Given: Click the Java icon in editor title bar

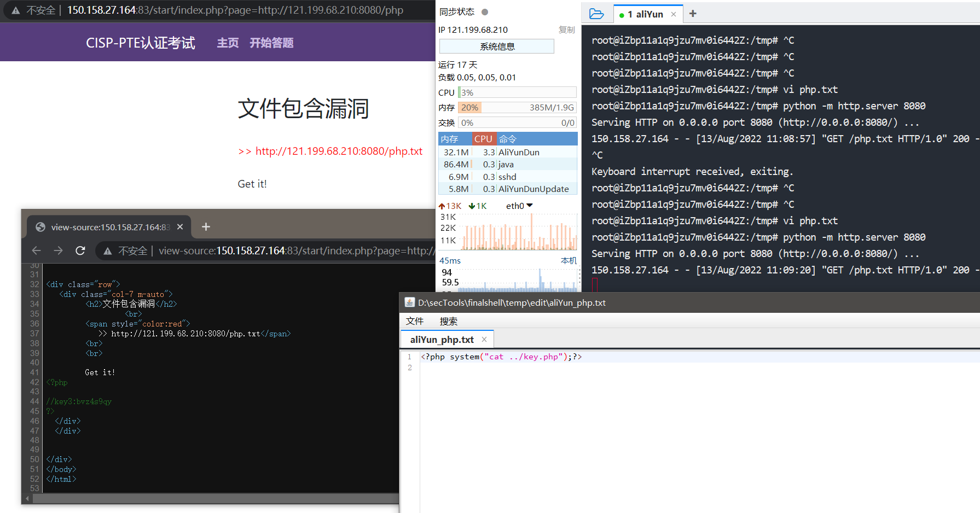Looking at the screenshot, I should pyautogui.click(x=409, y=302).
